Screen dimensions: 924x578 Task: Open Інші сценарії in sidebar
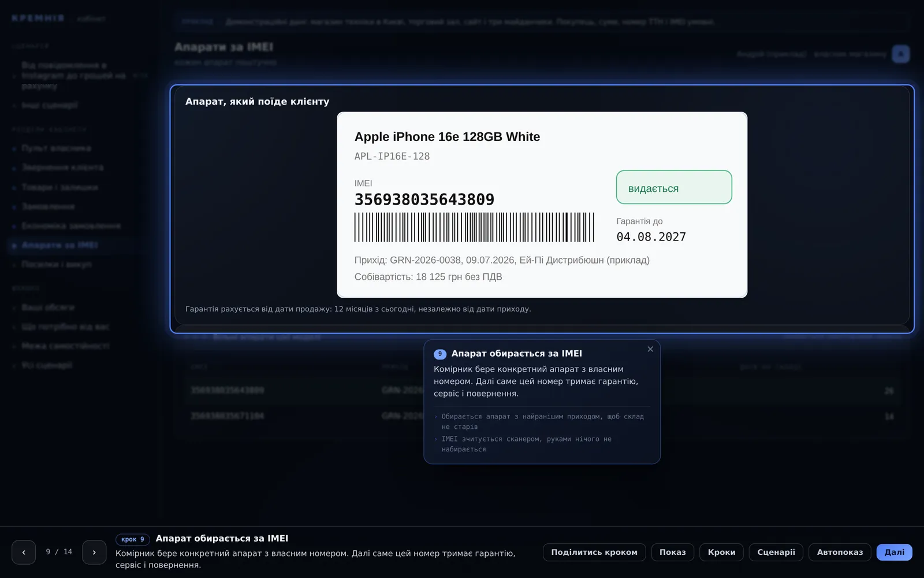49,105
